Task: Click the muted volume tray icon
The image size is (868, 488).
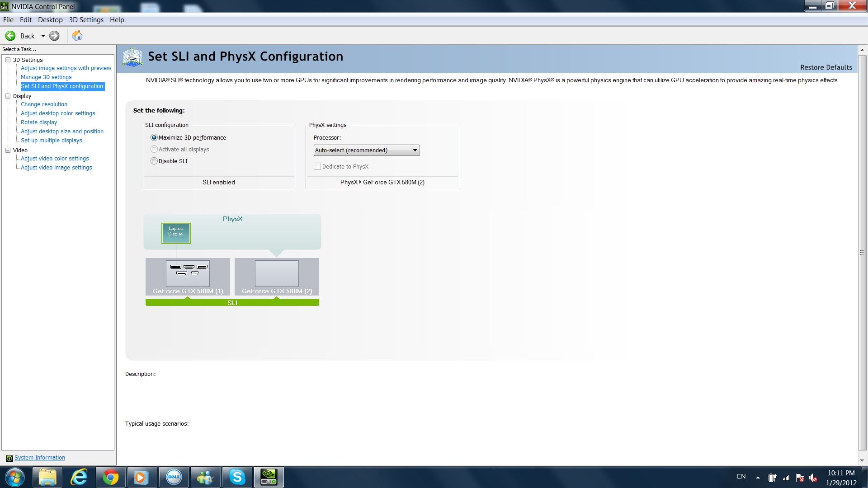Action: (813, 477)
